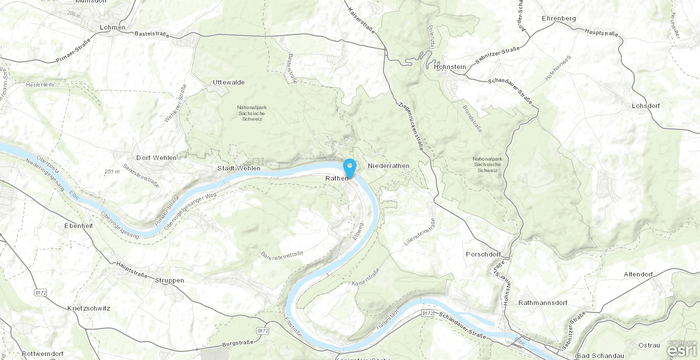The height and width of the screenshot is (360, 700).
Task: Click the Niederrathen place label
Action: point(388,166)
